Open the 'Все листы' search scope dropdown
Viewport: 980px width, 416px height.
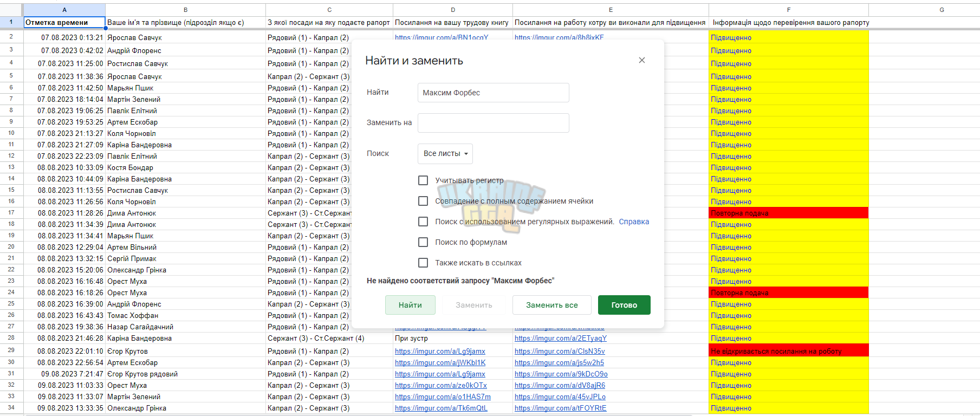point(445,154)
